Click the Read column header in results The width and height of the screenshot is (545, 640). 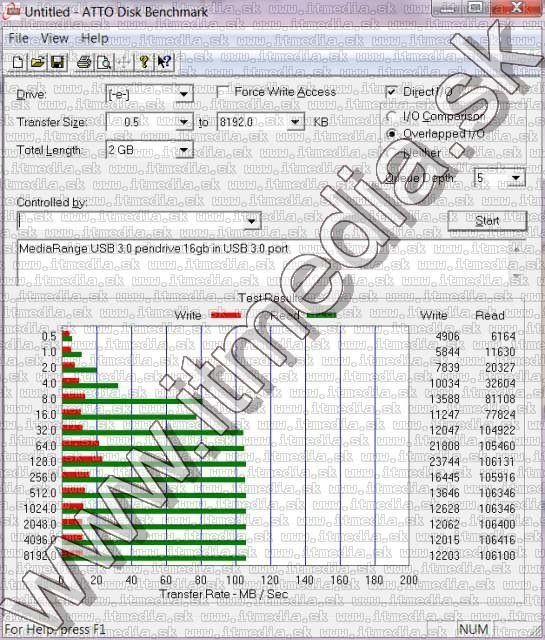point(489,315)
